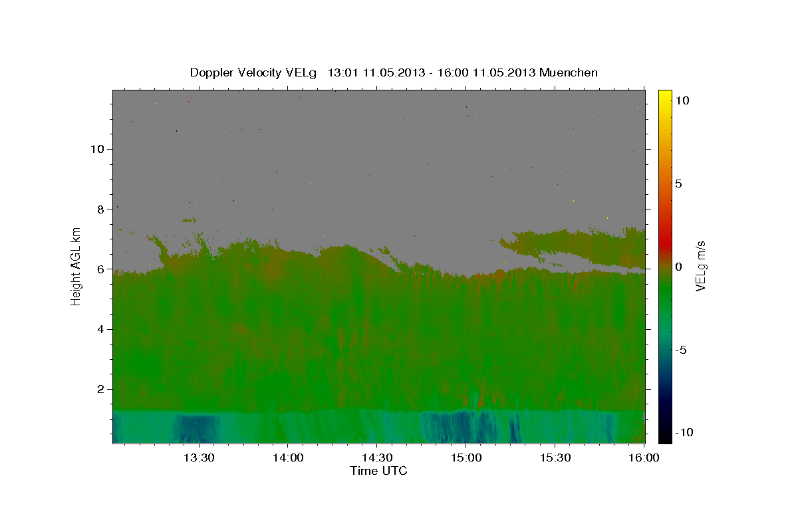Click the 15:00 time tick label
The width and height of the screenshot is (798, 532).
tap(465, 458)
